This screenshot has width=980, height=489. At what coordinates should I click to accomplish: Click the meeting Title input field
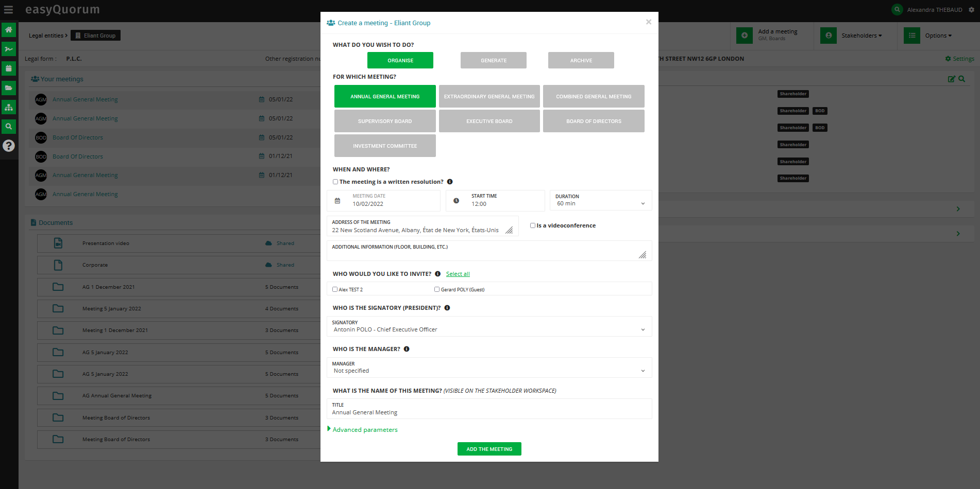click(x=489, y=412)
